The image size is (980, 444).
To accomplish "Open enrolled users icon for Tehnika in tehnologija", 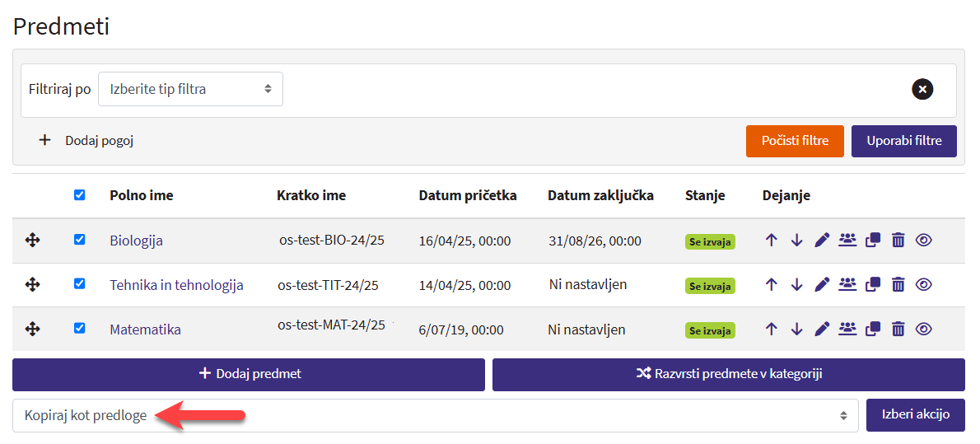I will click(847, 284).
